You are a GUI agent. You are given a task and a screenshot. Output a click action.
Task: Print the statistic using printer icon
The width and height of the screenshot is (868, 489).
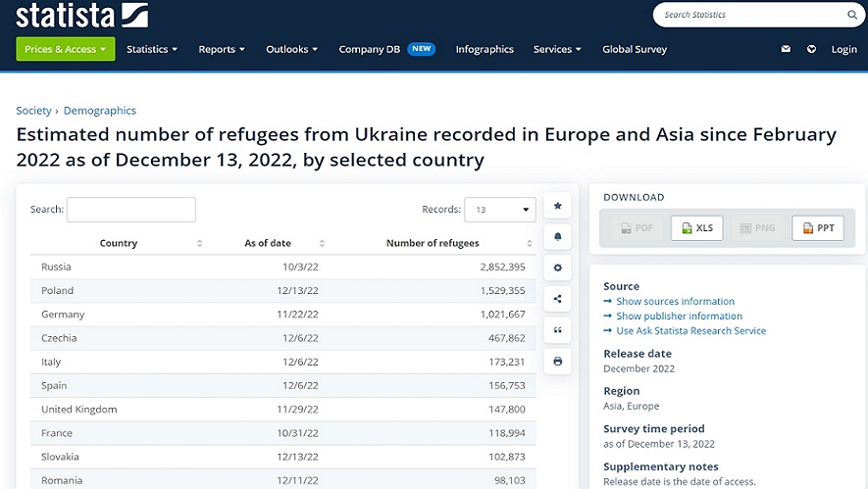(557, 362)
